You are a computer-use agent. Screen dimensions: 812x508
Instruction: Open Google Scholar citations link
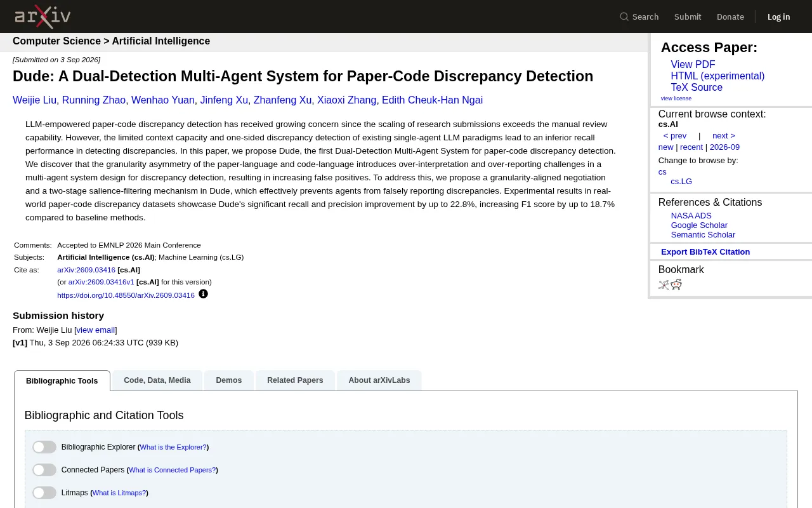[x=699, y=225]
